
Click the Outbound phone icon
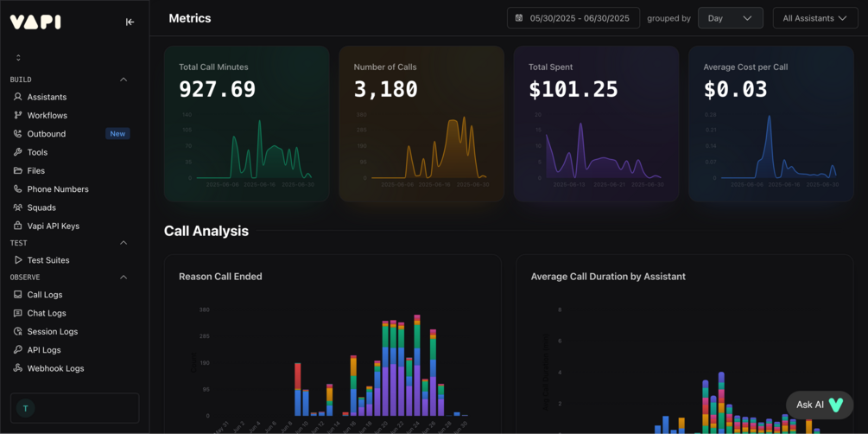(18, 134)
